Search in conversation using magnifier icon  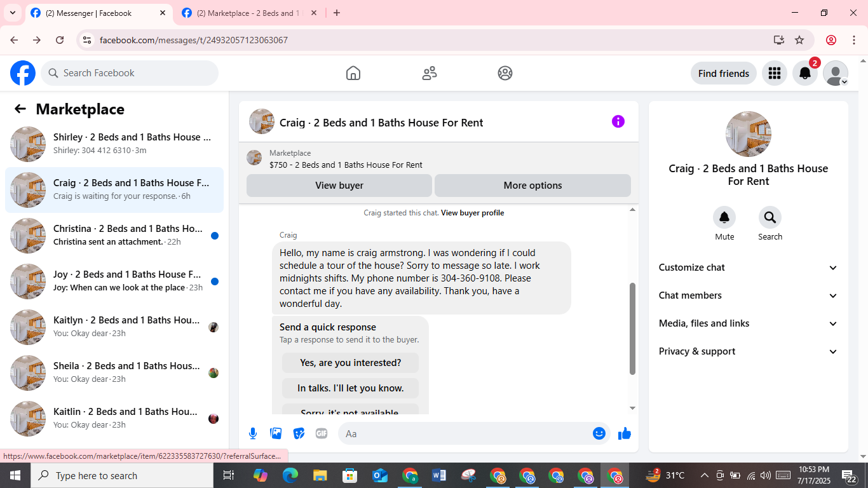tap(770, 217)
